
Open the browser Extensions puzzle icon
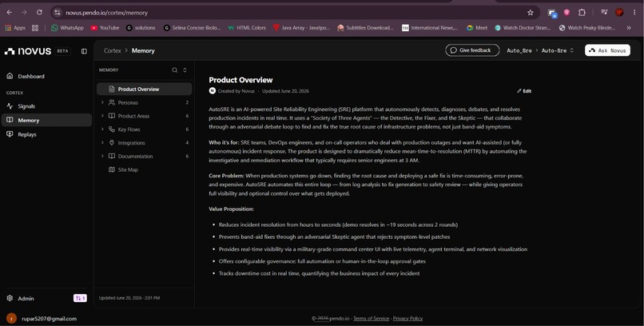pos(582,13)
